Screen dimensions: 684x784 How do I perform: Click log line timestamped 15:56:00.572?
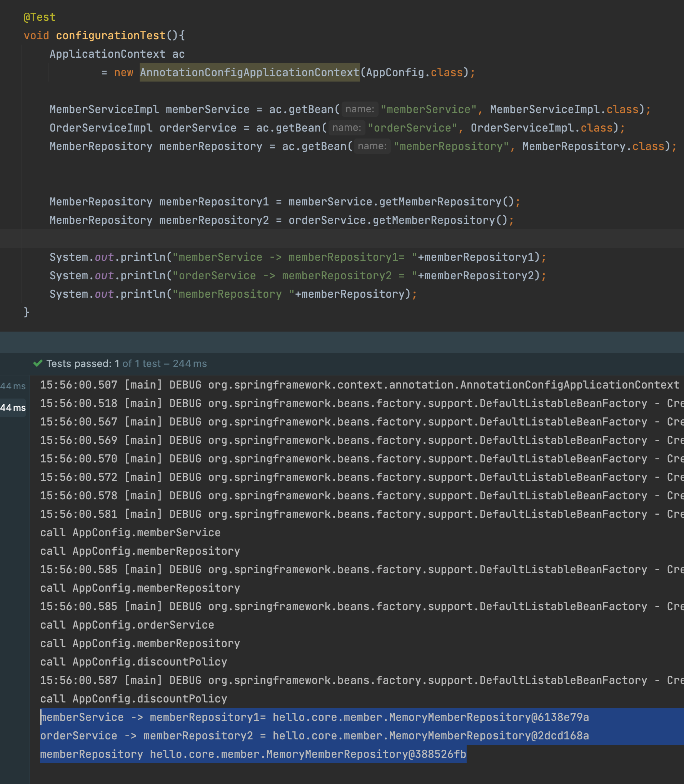coord(362,477)
